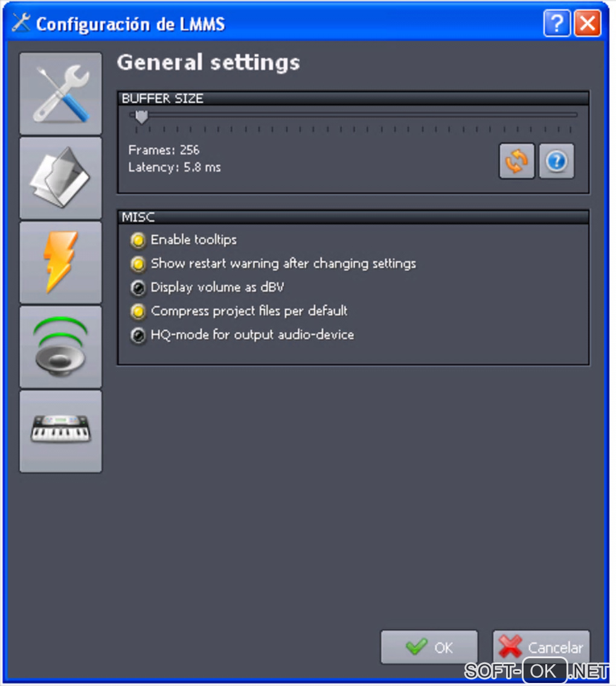The width and height of the screenshot is (616, 686).
Task: Reset buffer size with orange arrows button
Action: [x=517, y=161]
